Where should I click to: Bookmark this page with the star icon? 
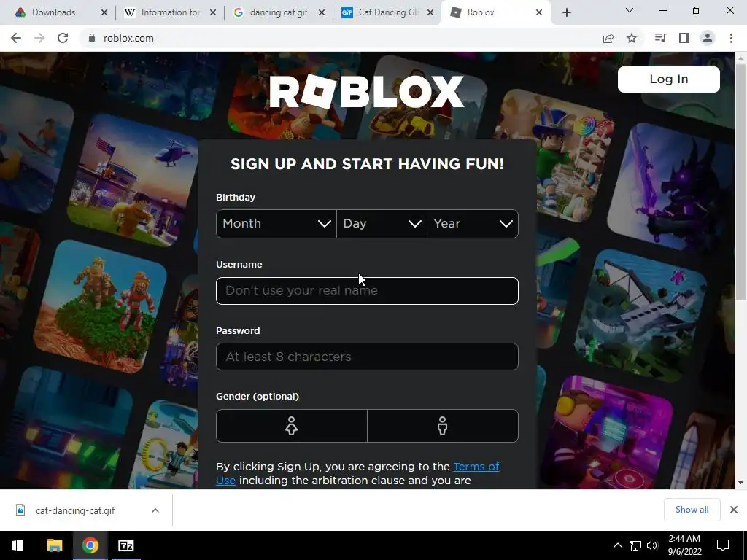click(x=632, y=38)
